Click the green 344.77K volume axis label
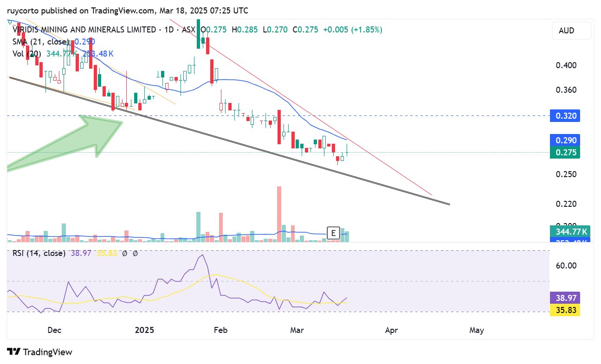 click(x=569, y=231)
